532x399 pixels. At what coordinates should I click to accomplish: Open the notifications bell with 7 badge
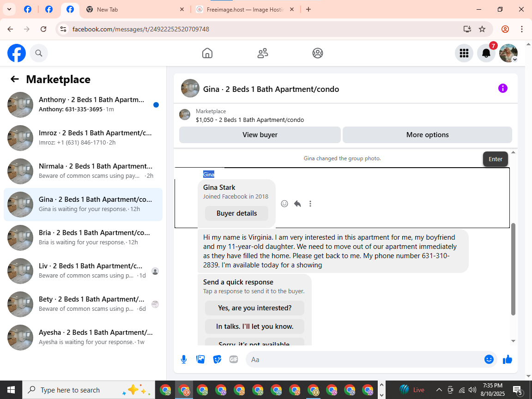[x=486, y=53]
